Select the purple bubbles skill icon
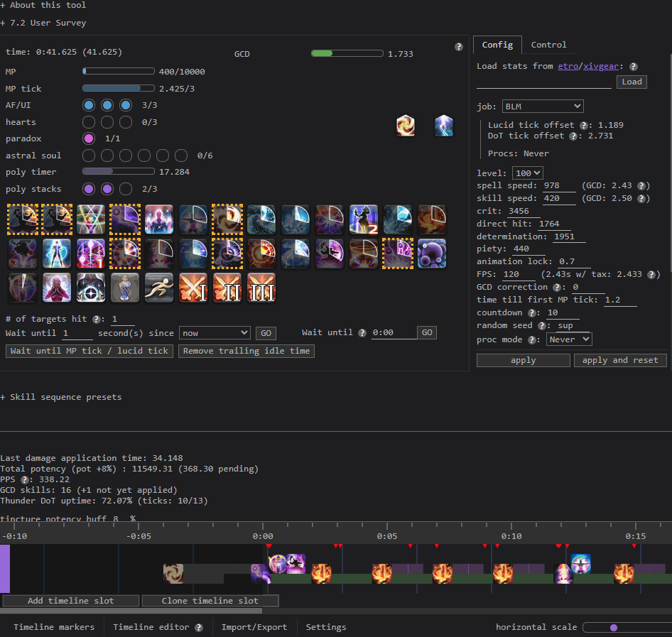 click(x=432, y=254)
